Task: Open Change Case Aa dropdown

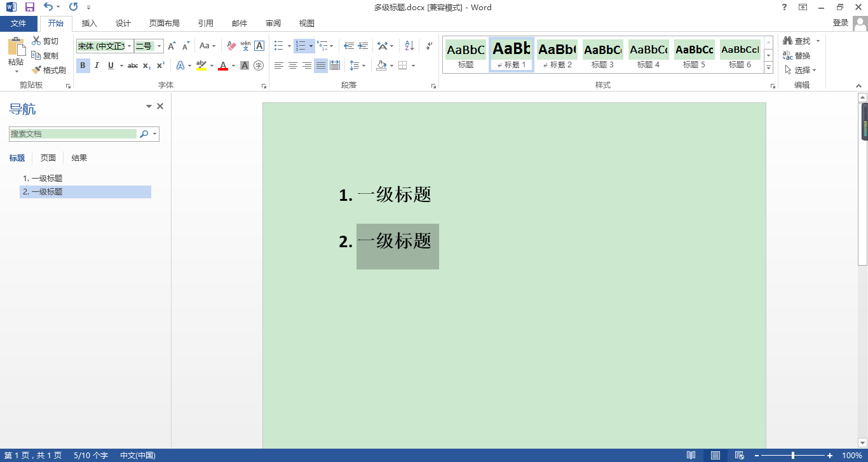Action: click(207, 46)
